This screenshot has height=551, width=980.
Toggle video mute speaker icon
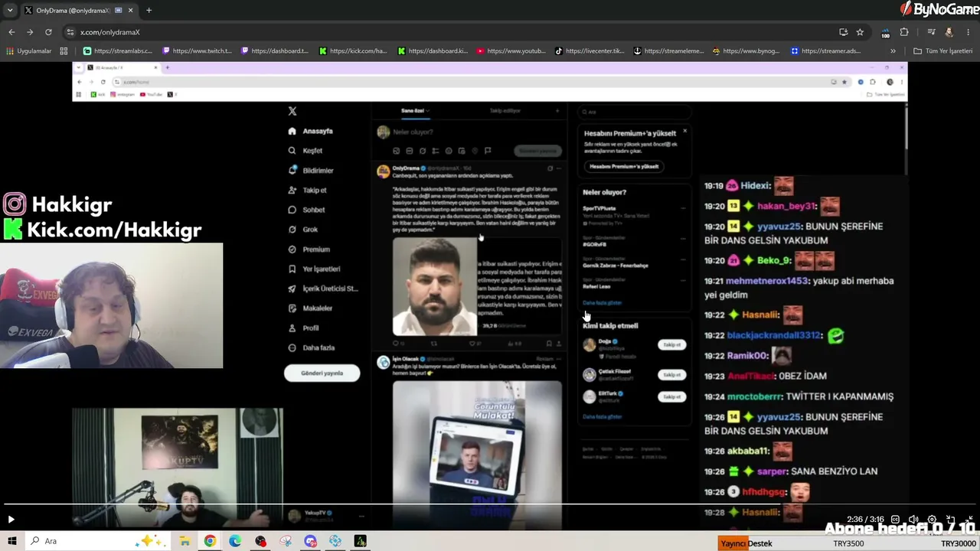(913, 520)
